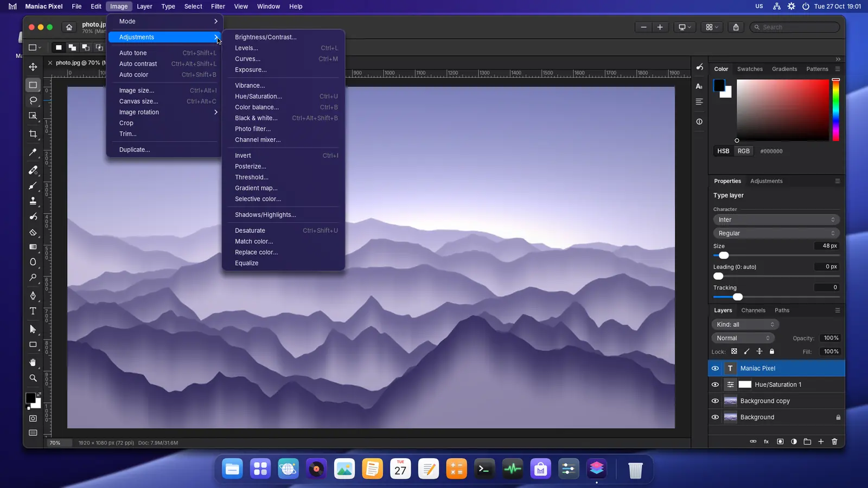
Task: Select the Crop tool
Action: coord(33,134)
